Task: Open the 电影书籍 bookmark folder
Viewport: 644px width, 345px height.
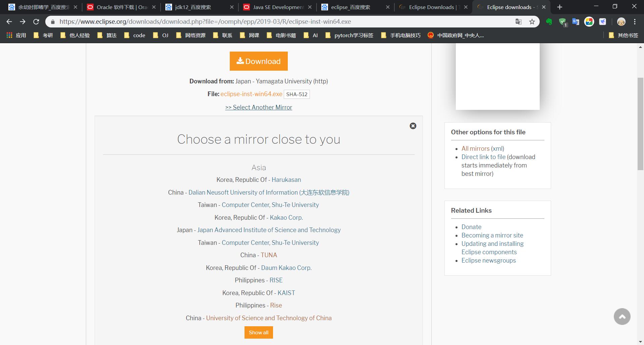Action: click(281, 35)
